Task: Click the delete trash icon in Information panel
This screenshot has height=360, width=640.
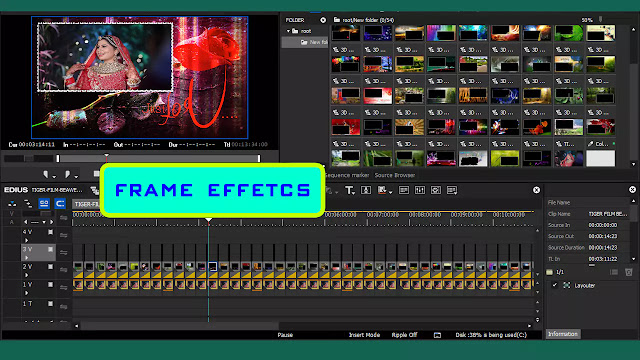Action: 629,272
